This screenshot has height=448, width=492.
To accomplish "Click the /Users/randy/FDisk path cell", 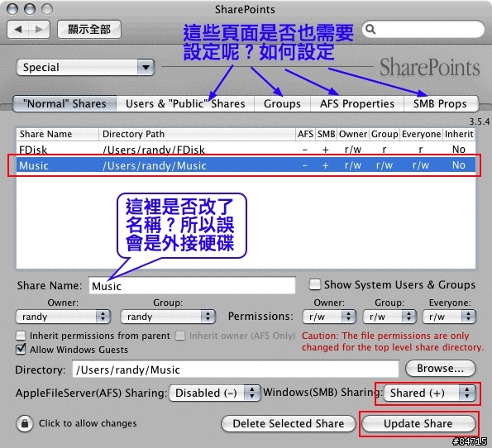I will [x=154, y=150].
